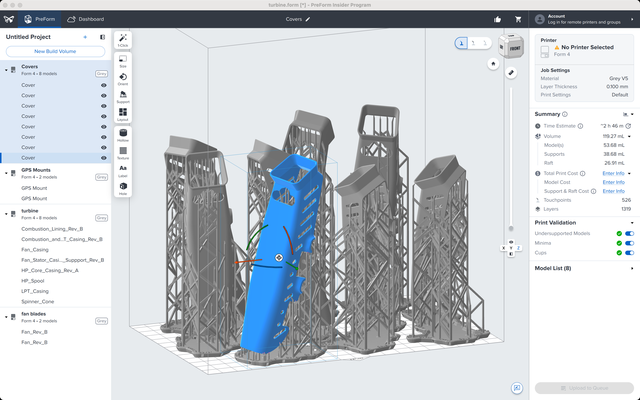Collapse the project sidebar panel icon
This screenshot has width=640, height=400.
pyautogui.click(x=102, y=37)
